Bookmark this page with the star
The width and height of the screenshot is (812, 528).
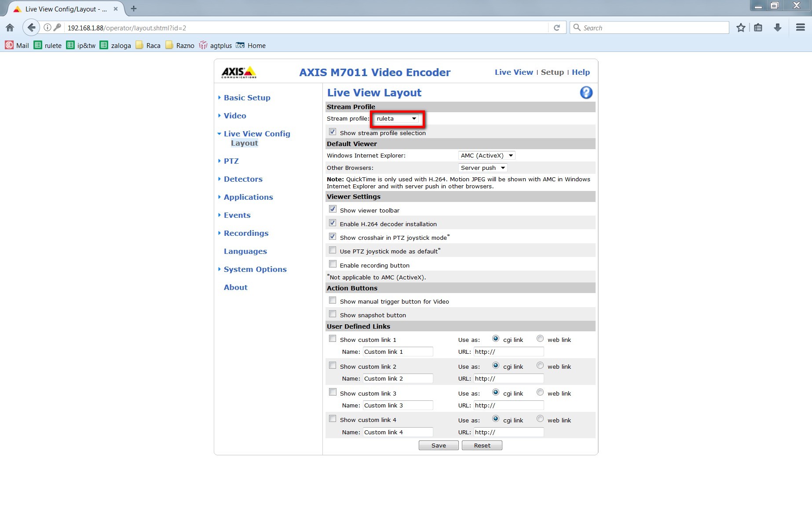tap(741, 28)
